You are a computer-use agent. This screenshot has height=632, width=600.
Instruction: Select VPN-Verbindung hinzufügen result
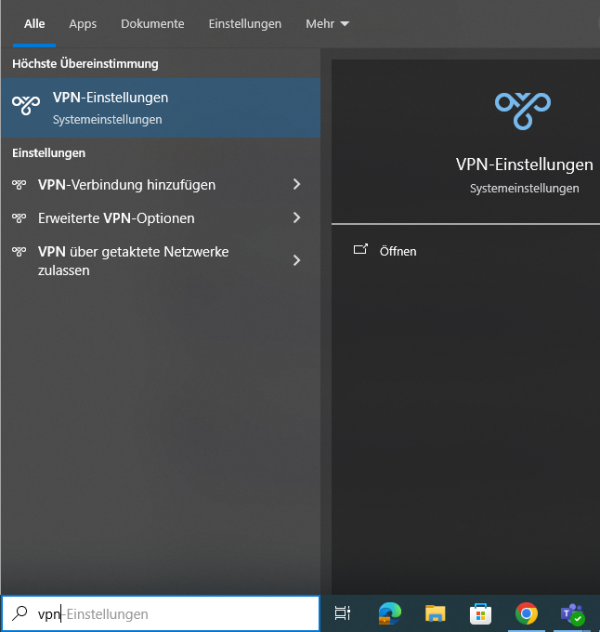[x=161, y=185]
